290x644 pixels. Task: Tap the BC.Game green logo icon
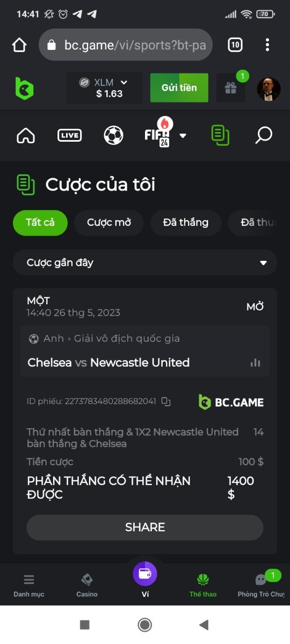pos(24,89)
